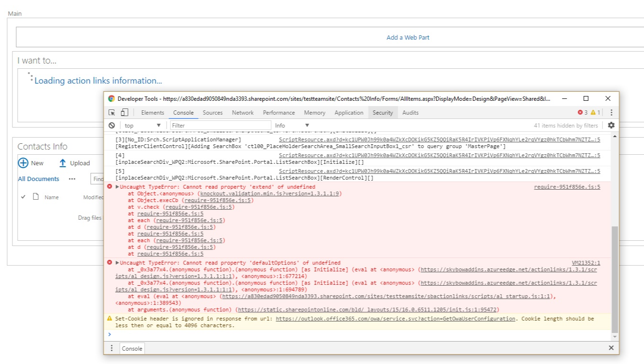This screenshot has height=364, width=644.
Task: Activate the inspect element picker icon
Action: point(112,113)
